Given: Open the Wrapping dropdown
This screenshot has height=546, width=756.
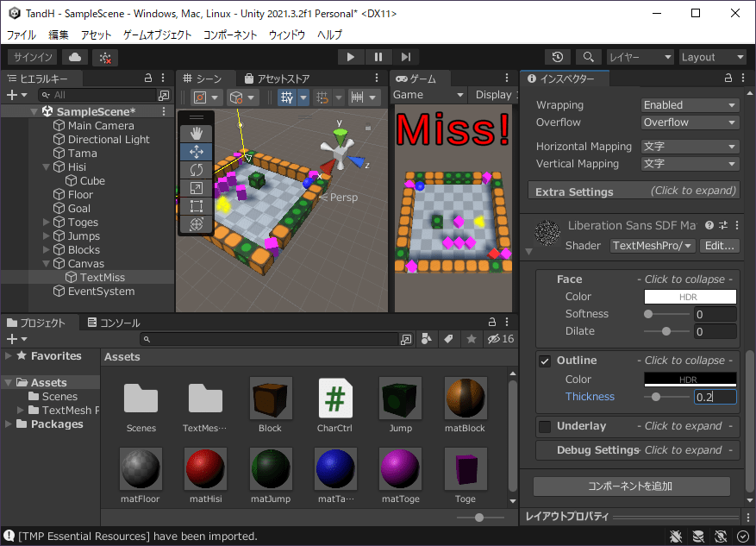Looking at the screenshot, I should [690, 105].
